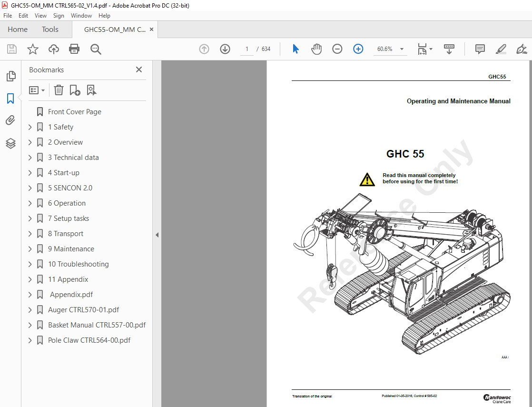Click Find current bookmark icon
This screenshot has height=407, width=532.
pos(91,90)
